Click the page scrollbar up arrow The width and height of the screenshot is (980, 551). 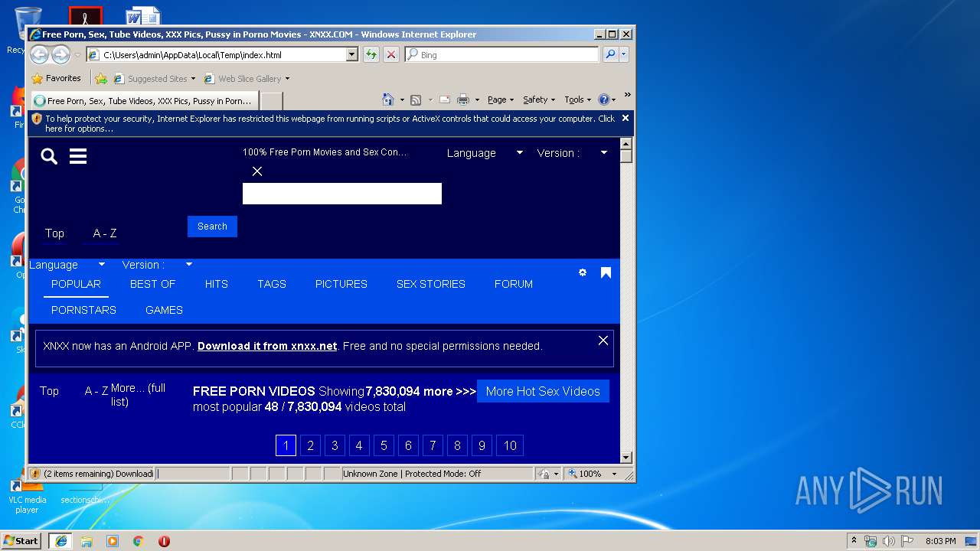(626, 145)
